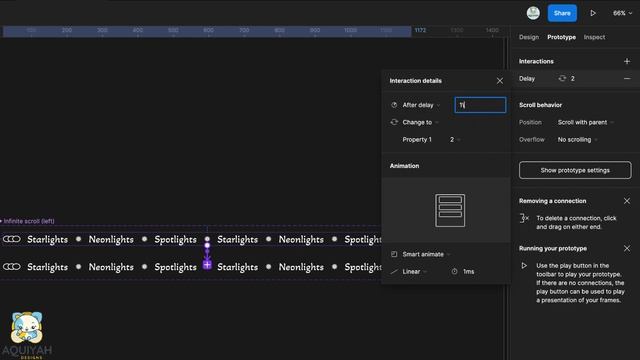Viewport: 640px width, 360px height.
Task: Click the Scroll behavior section heading
Action: tap(540, 105)
